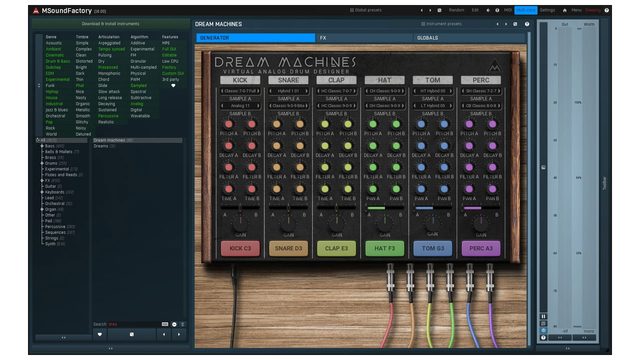Open the Settings menu
Viewport: 640px width, 360px height.
click(x=547, y=10)
